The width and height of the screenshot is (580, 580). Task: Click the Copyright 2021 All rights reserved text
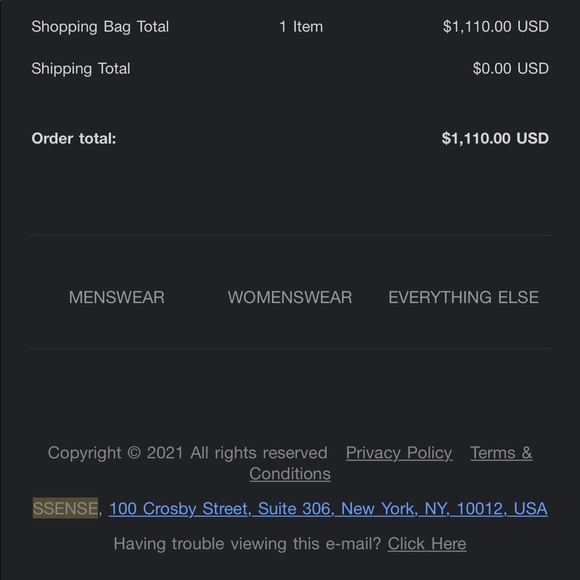click(x=188, y=453)
